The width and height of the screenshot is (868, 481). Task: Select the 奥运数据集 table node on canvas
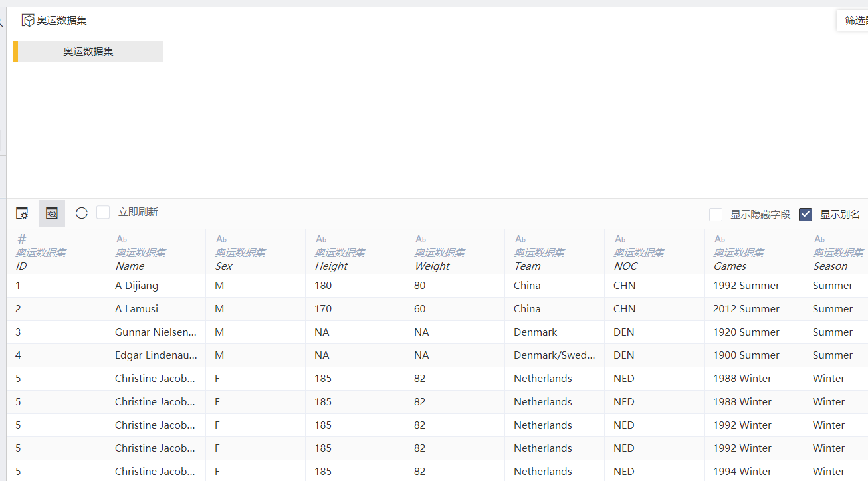pos(88,51)
